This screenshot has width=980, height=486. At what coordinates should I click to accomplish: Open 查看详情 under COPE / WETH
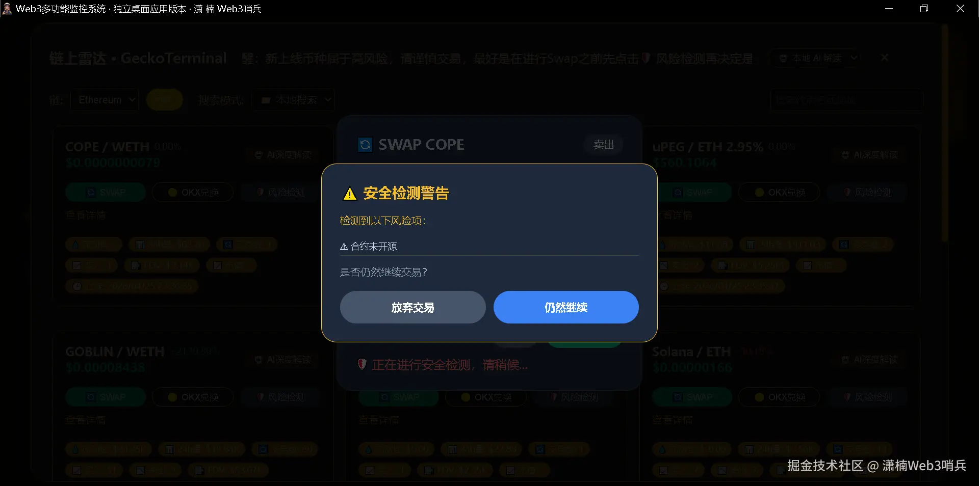[x=86, y=215]
